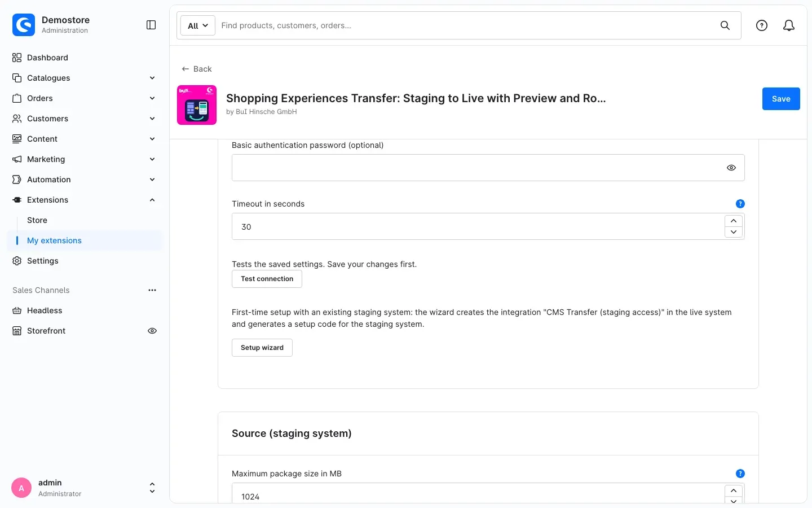Show the basic authentication password
Image resolution: width=812 pixels, height=508 pixels.
pyautogui.click(x=731, y=168)
